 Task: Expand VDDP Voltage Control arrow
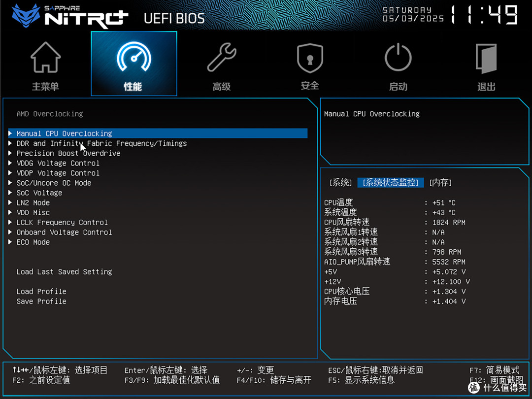pyautogui.click(x=10, y=173)
